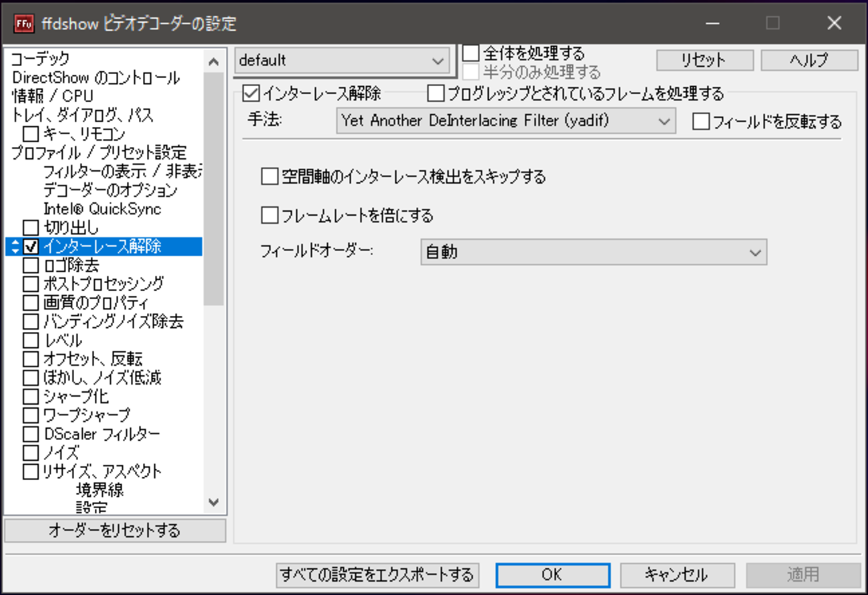The image size is (868, 595).
Task: Check the シャープ化 filter box
Action: coord(31,396)
